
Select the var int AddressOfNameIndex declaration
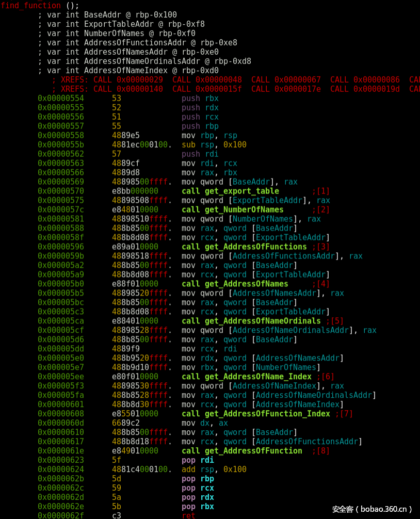click(132, 70)
